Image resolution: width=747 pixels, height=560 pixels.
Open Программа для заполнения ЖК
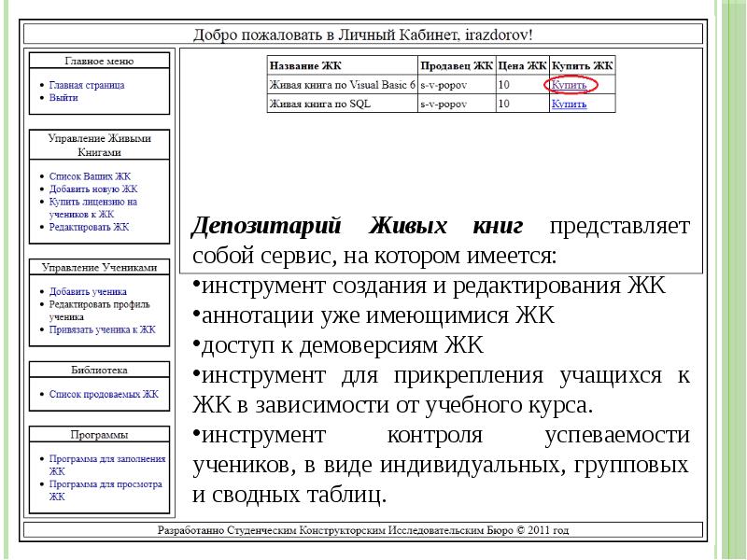pyautogui.click(x=106, y=459)
